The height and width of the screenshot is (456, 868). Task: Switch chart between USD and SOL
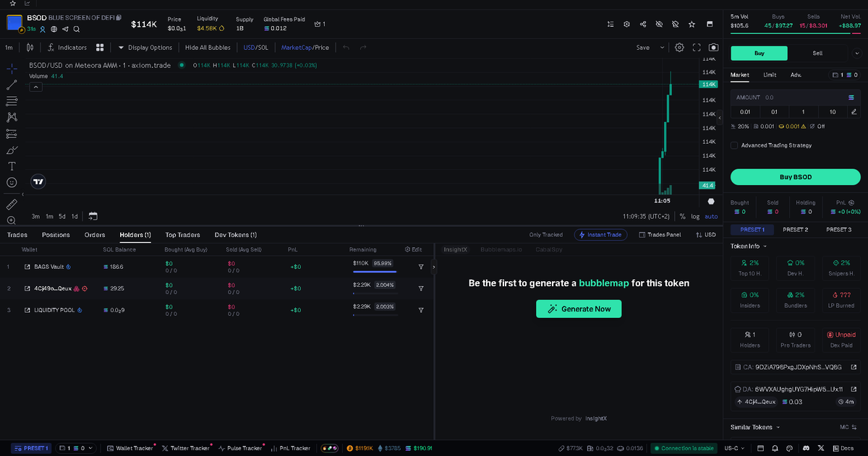click(255, 48)
